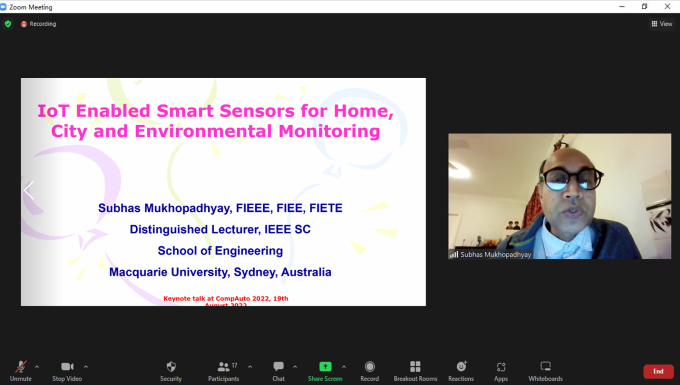Open the Chat panel
Image resolution: width=680 pixels, height=385 pixels.
(278, 371)
